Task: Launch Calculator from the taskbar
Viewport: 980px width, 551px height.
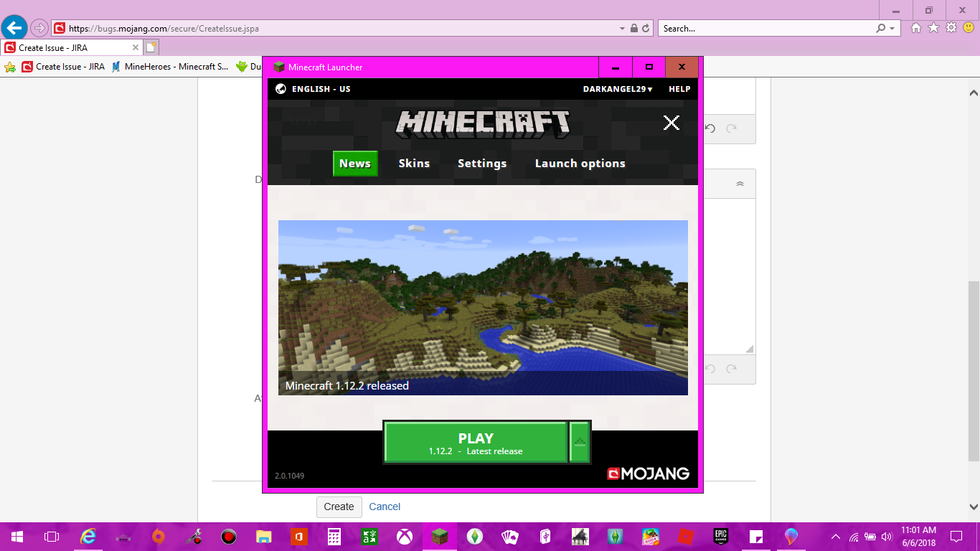Action: tap(334, 536)
